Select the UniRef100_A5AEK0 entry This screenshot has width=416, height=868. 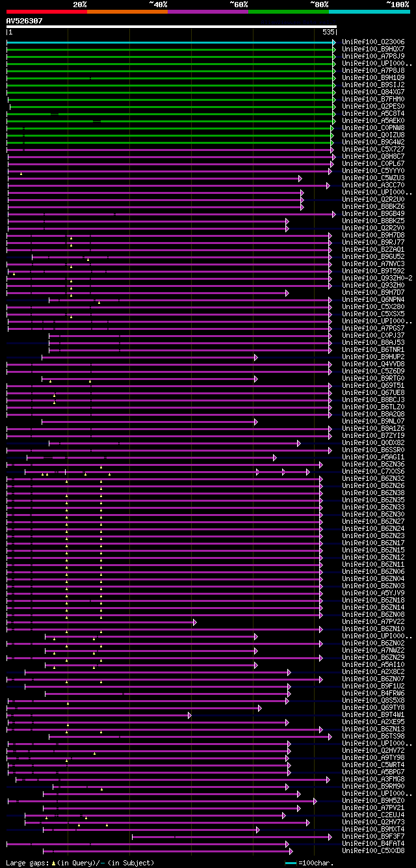[372, 120]
